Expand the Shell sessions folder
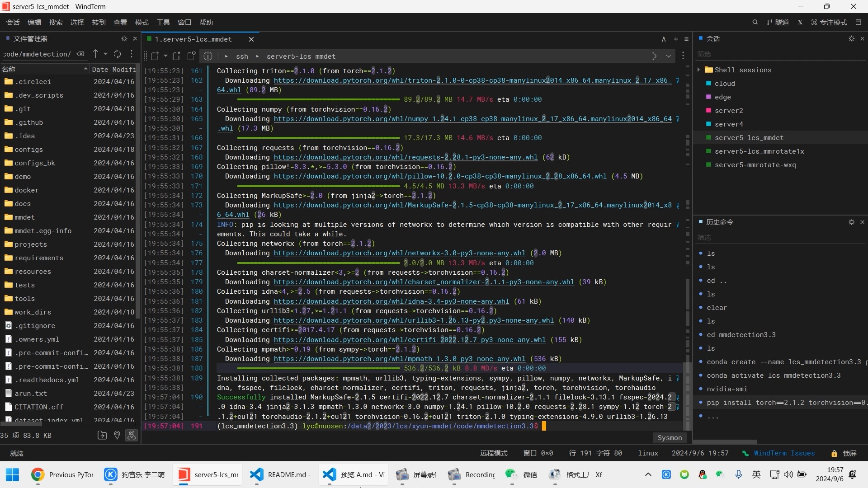Image resolution: width=868 pixels, height=488 pixels. pos(699,70)
